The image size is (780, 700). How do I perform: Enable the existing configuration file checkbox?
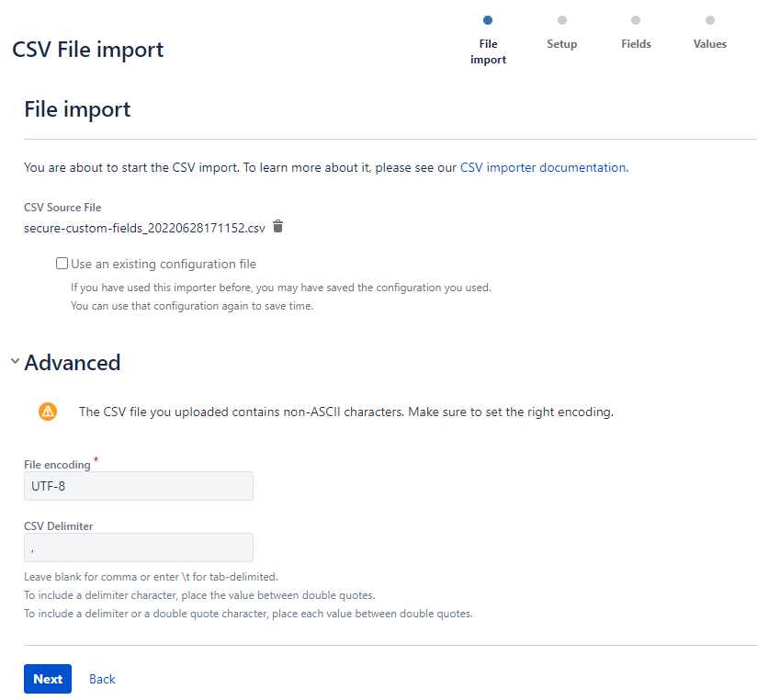click(62, 264)
